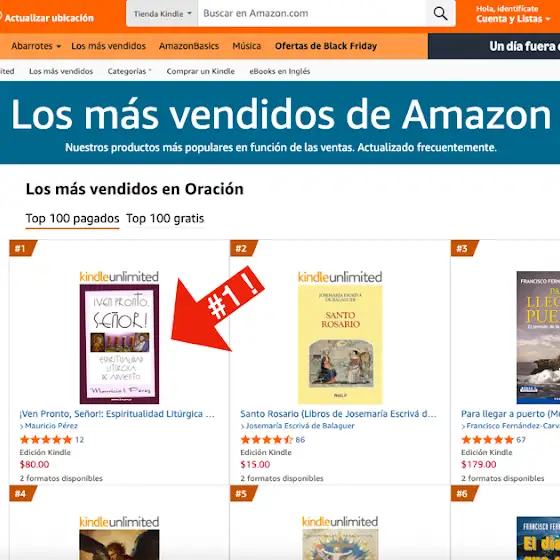The image size is (560, 560).
Task: Switch to the Top 100 gratis tab
Action: 165,218
